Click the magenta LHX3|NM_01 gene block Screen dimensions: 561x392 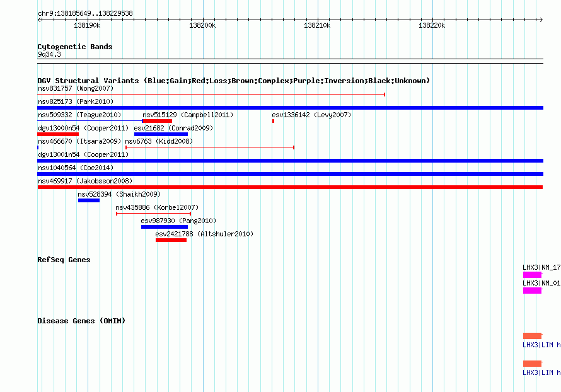[x=533, y=291]
